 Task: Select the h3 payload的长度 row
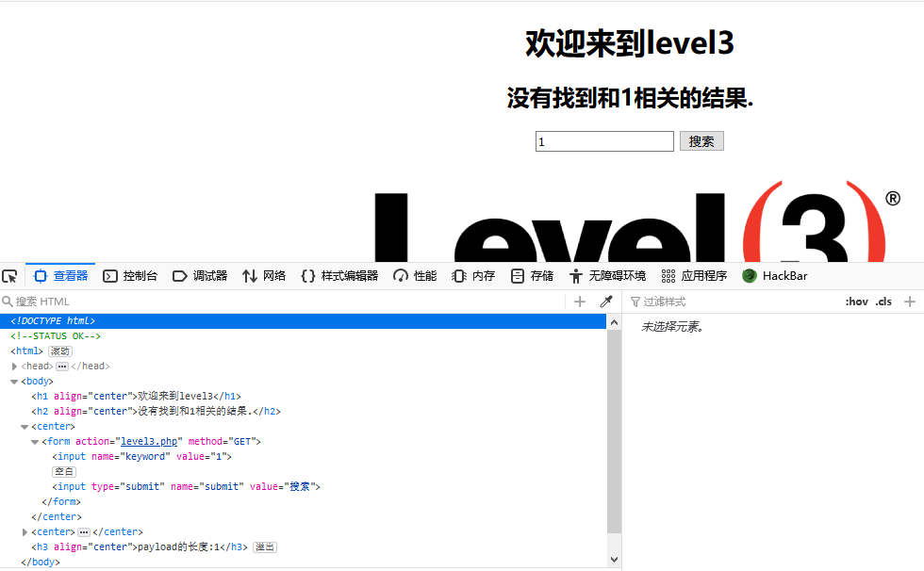[303, 547]
